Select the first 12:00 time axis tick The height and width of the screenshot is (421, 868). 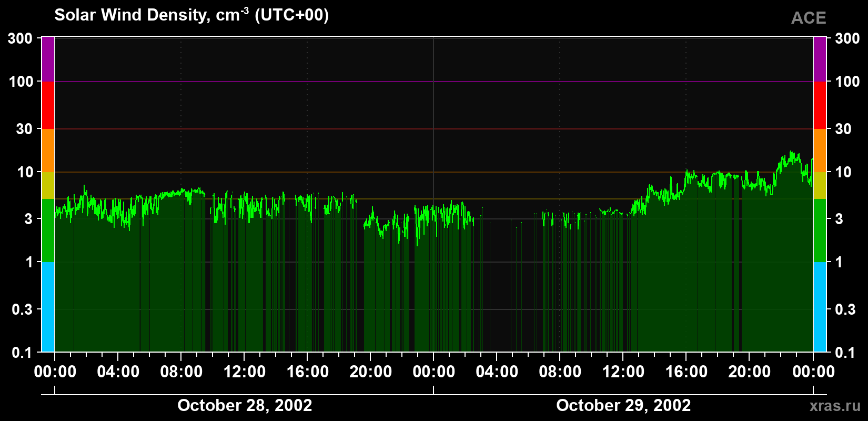245,372
